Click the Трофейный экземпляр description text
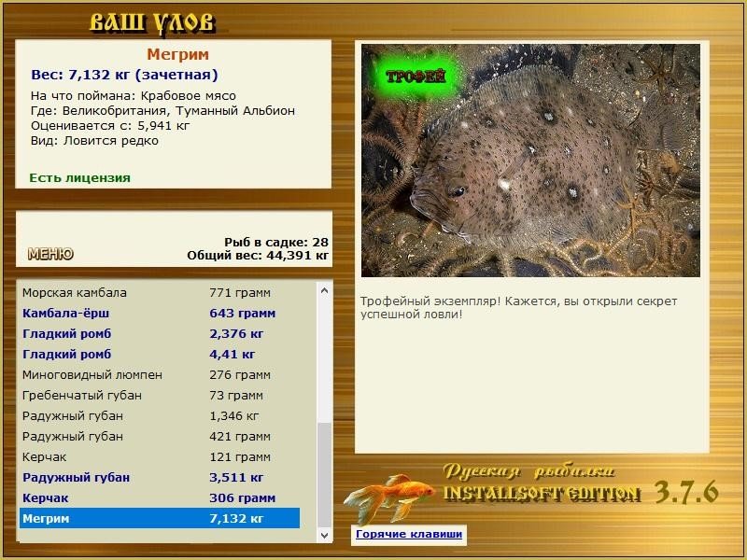 pyautogui.click(x=518, y=308)
